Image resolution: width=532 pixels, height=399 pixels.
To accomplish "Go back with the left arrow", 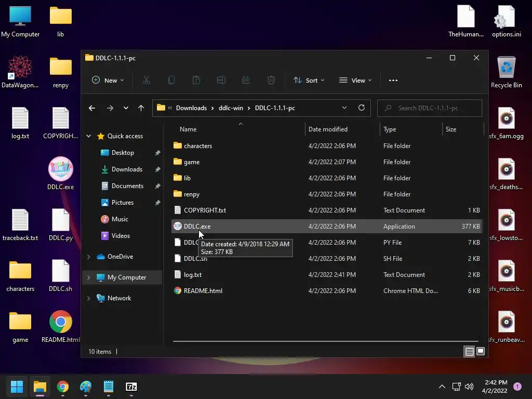I will [x=92, y=108].
